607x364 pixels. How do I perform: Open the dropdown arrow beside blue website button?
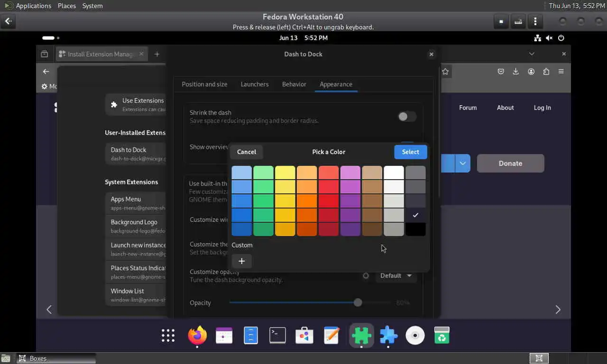click(462, 163)
